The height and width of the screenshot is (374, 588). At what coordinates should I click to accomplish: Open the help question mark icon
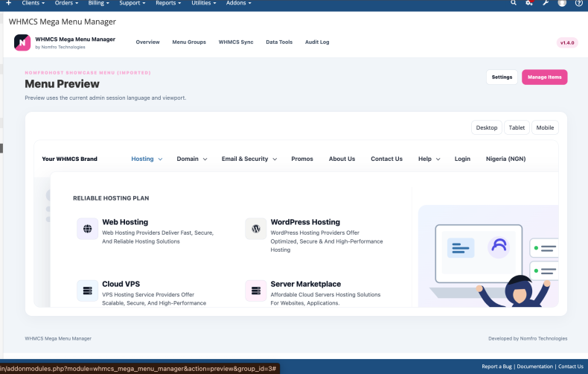coord(578,3)
